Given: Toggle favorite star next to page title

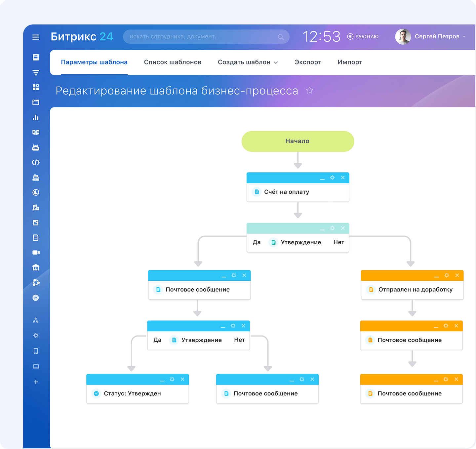Looking at the screenshot, I should (309, 91).
